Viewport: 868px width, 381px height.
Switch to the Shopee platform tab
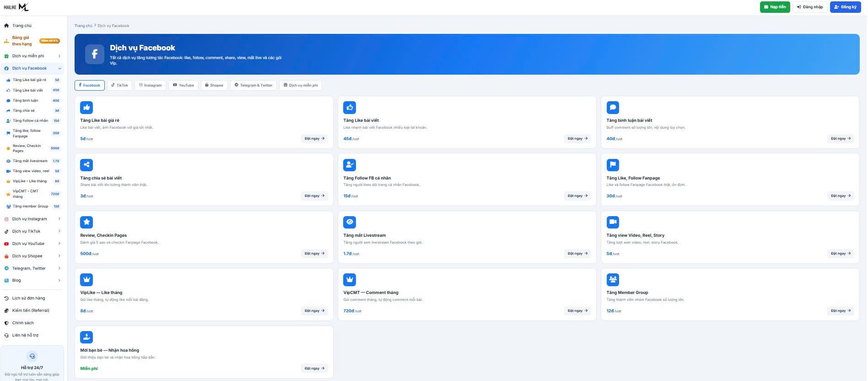[214, 85]
